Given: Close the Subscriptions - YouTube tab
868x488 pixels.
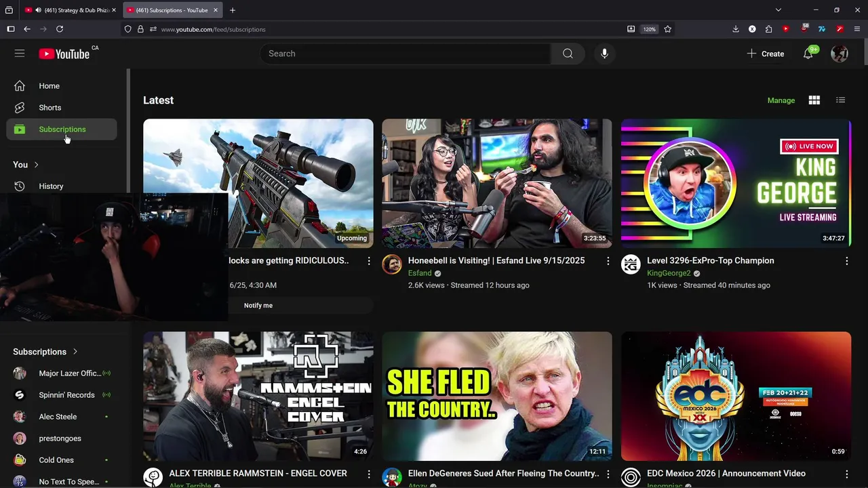Looking at the screenshot, I should (216, 10).
